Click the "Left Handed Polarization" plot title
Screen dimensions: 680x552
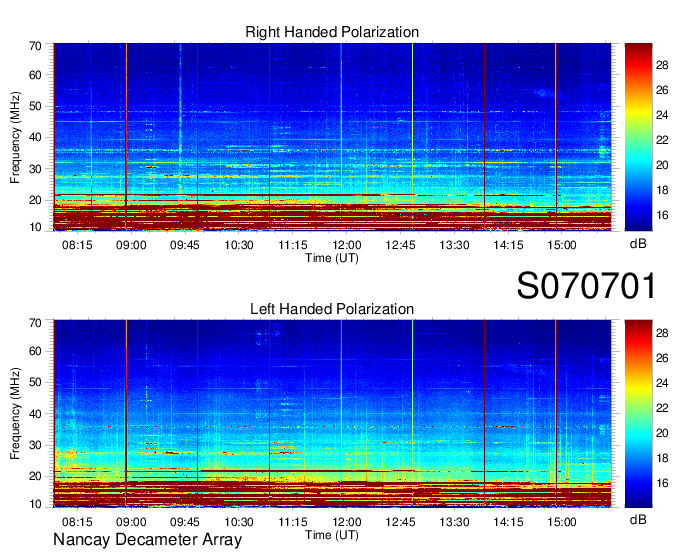point(332,309)
